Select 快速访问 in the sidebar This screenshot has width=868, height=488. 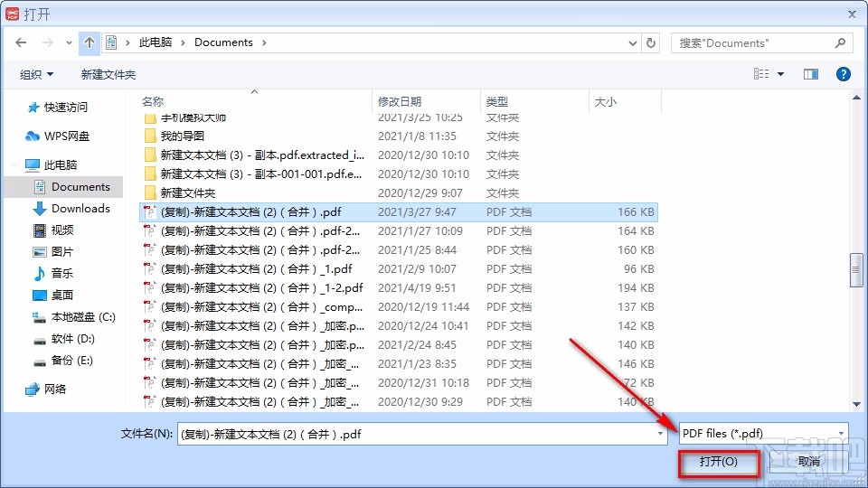(x=65, y=108)
